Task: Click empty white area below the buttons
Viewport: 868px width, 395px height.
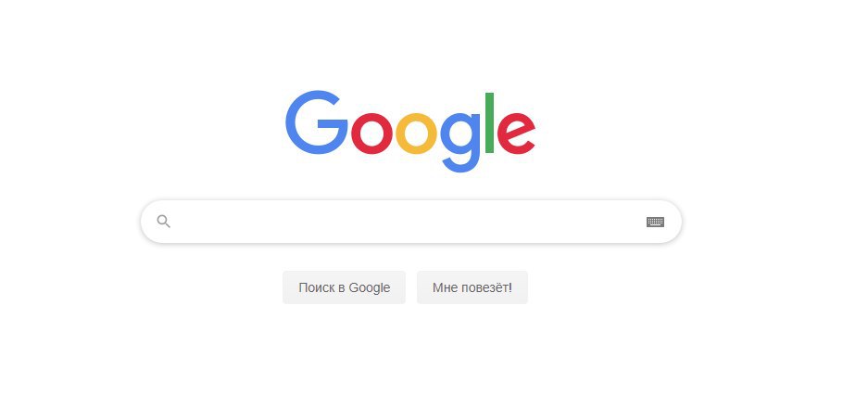Action: point(409,349)
